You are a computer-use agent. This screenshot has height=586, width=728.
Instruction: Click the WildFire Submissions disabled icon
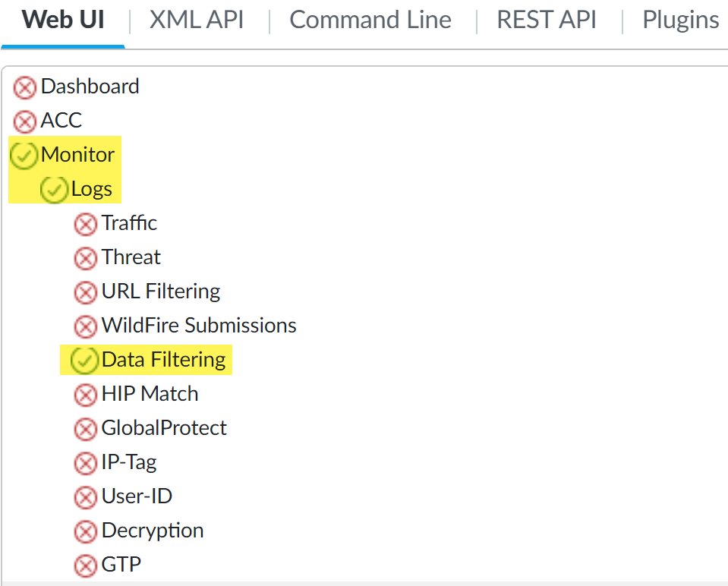click(86, 326)
